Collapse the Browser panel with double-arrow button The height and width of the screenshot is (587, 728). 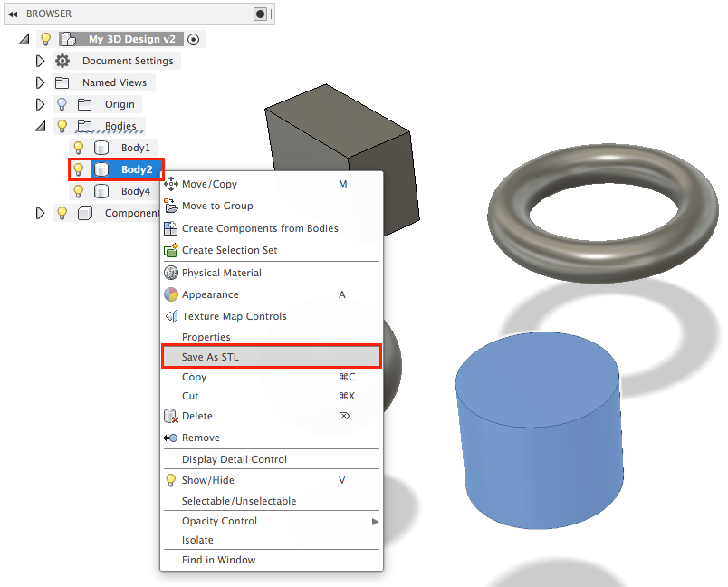tap(13, 14)
